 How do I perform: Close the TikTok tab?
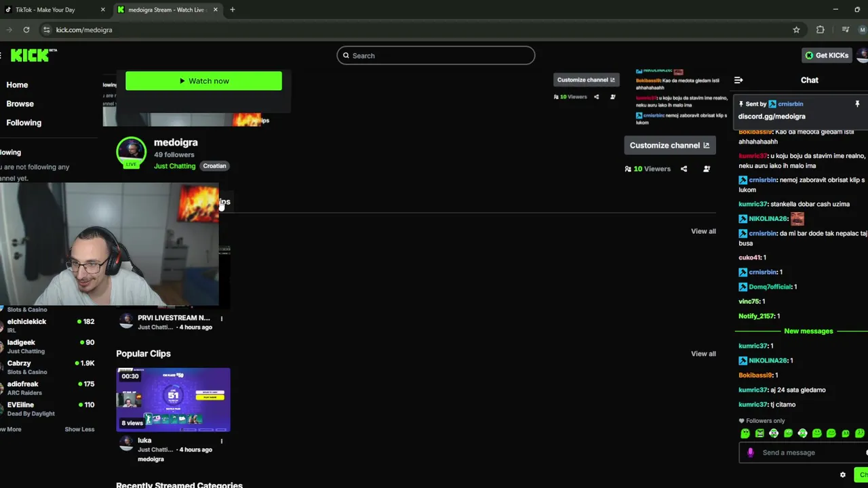point(103,9)
